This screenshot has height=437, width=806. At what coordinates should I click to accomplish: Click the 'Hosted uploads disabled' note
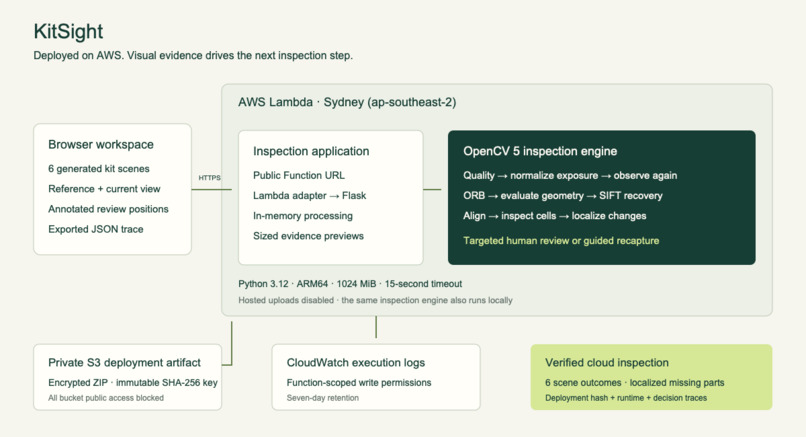[x=375, y=300]
